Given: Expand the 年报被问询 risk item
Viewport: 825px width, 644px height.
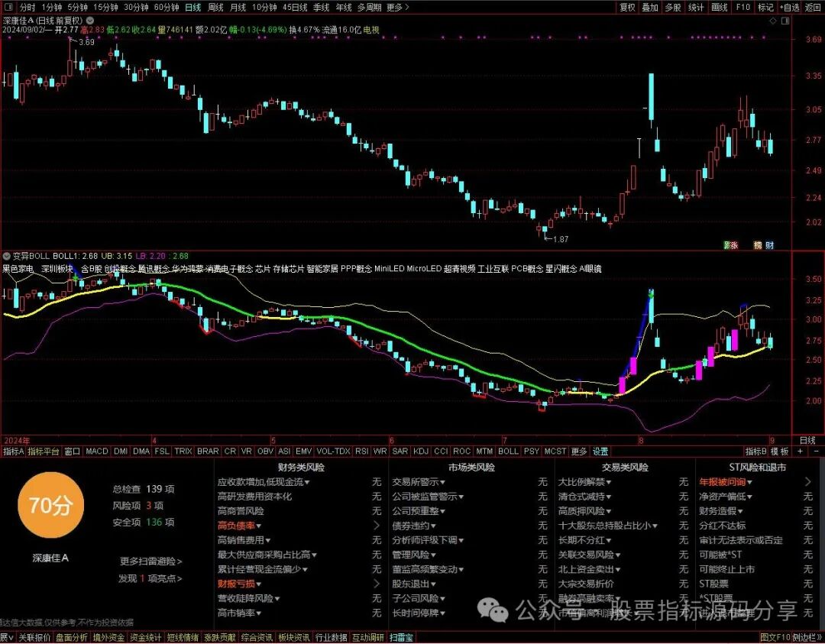Looking at the screenshot, I should (x=726, y=482).
